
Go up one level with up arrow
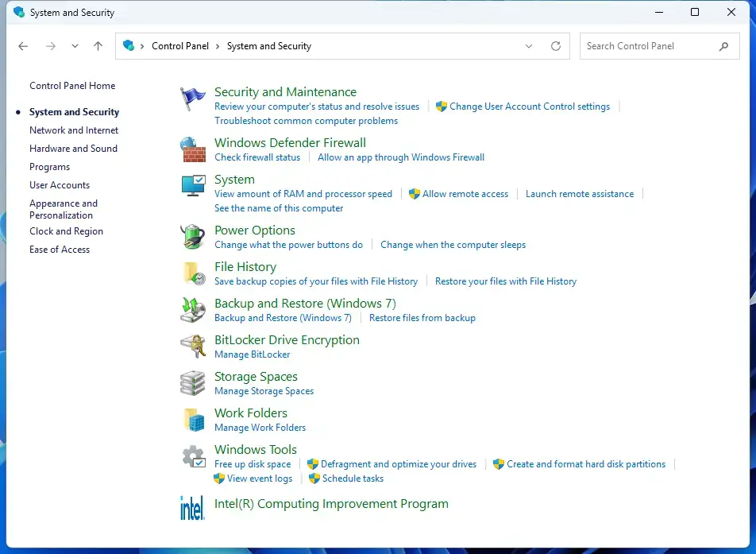coord(98,46)
